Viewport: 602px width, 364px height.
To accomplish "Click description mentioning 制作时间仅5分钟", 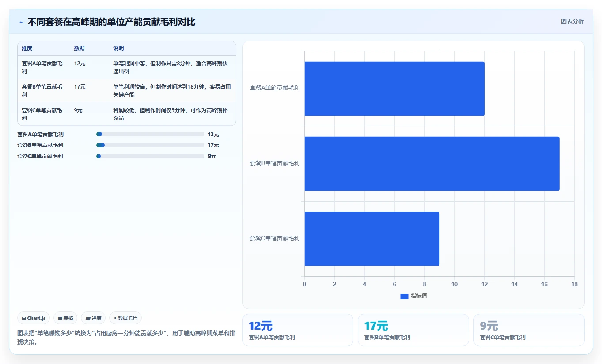I will click(x=172, y=114).
